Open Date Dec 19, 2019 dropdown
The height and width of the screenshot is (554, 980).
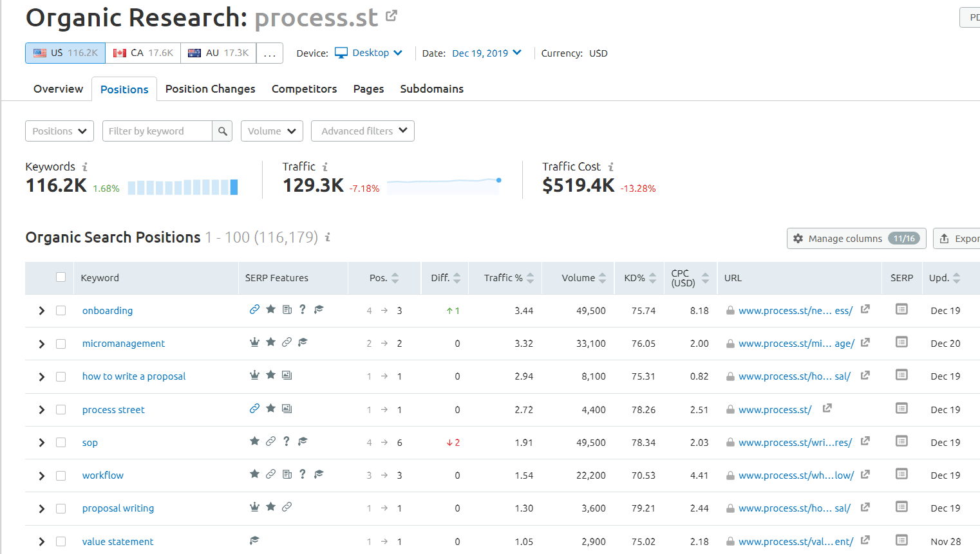(x=487, y=53)
